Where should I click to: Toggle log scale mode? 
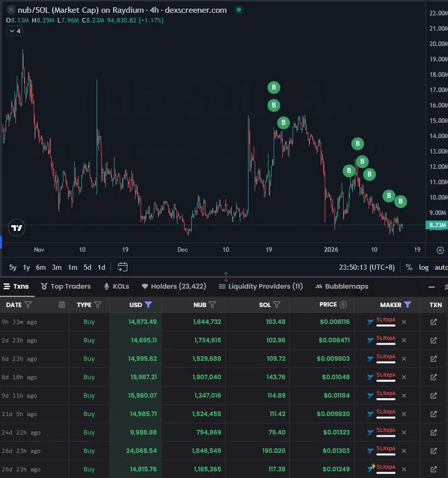pos(423,267)
